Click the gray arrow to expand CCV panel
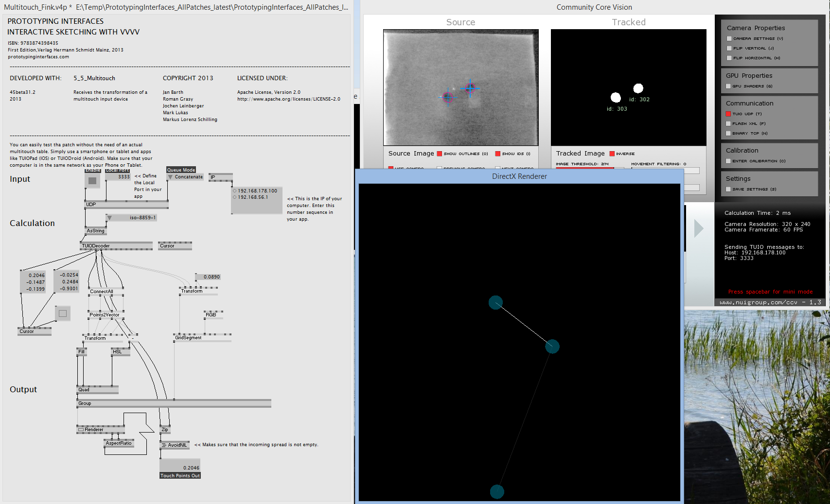The width and height of the screenshot is (830, 504). tap(698, 228)
